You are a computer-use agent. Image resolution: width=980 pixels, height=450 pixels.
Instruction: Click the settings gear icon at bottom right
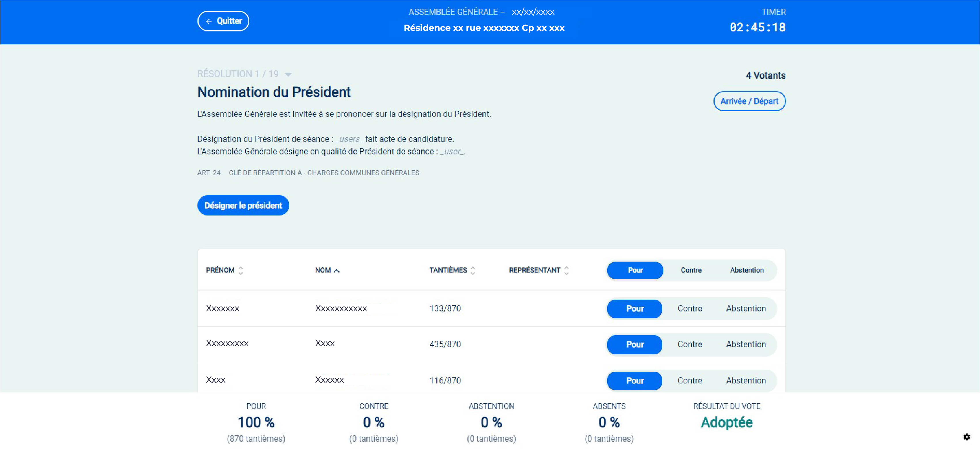coord(967,437)
